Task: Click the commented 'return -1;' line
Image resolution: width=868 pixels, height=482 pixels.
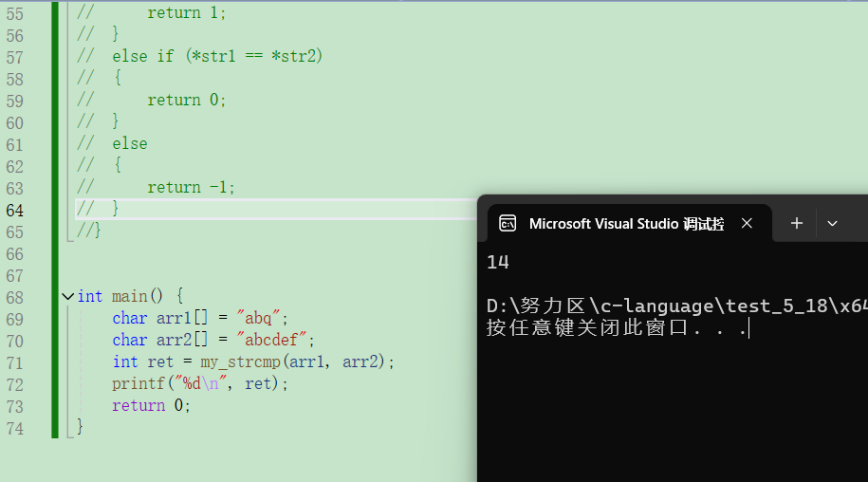Action: pos(191,187)
